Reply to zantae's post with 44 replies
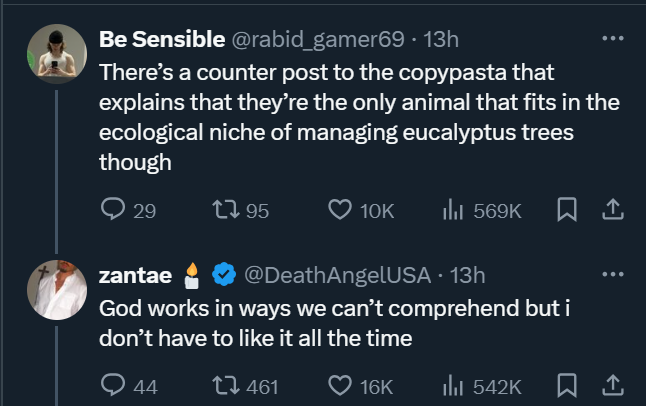The width and height of the screenshot is (646, 406). [114, 385]
